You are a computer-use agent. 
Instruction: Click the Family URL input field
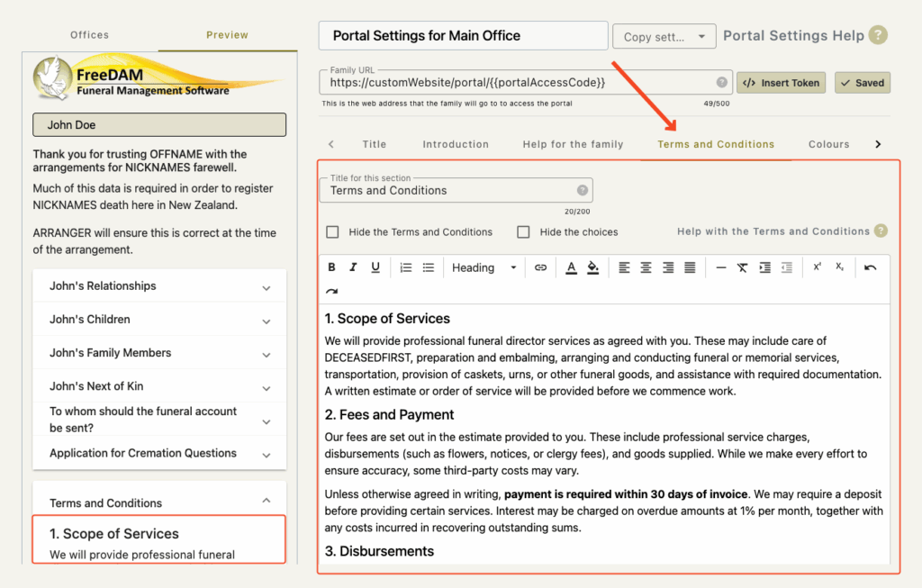point(521,82)
